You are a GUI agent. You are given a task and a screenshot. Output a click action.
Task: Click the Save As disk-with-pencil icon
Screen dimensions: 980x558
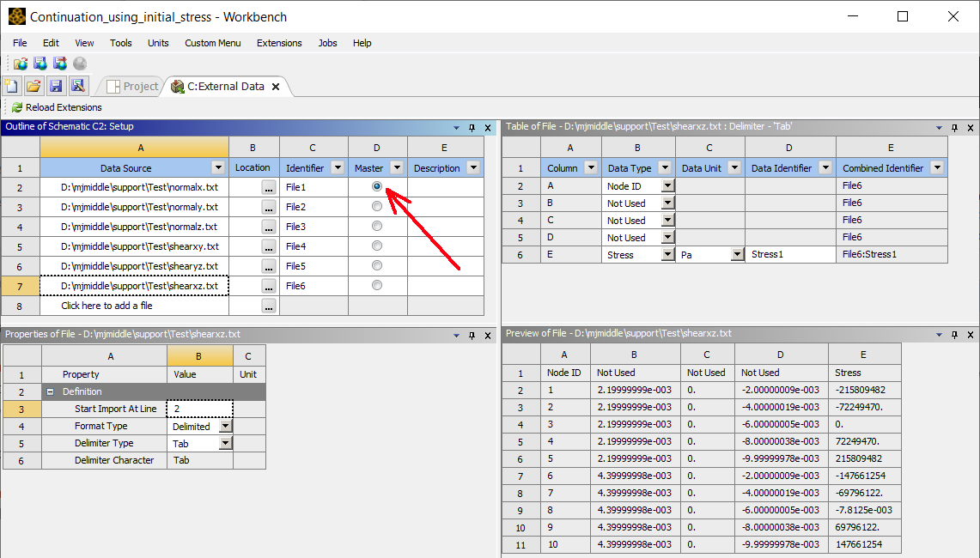click(x=77, y=86)
